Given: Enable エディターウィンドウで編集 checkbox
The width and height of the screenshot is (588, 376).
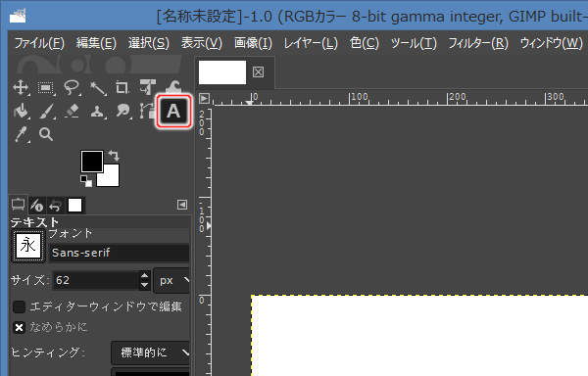Looking at the screenshot, I should [20, 306].
